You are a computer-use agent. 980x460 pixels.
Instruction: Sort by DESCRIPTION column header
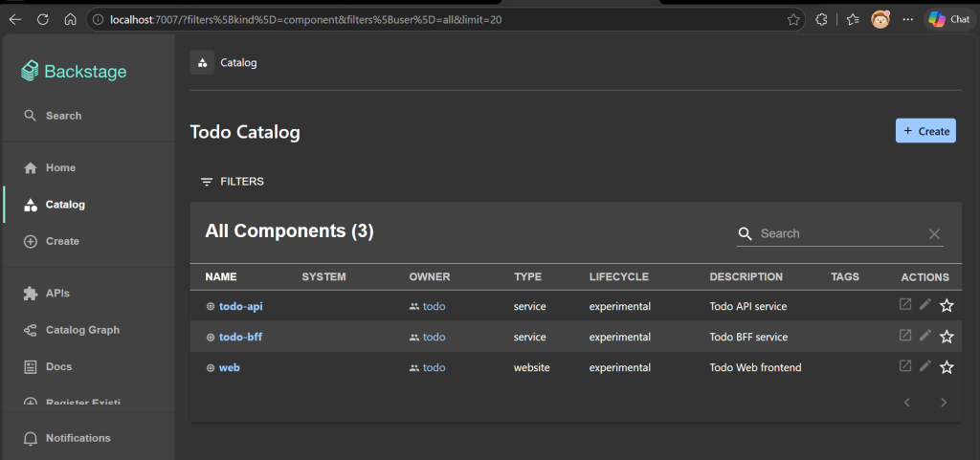746,276
